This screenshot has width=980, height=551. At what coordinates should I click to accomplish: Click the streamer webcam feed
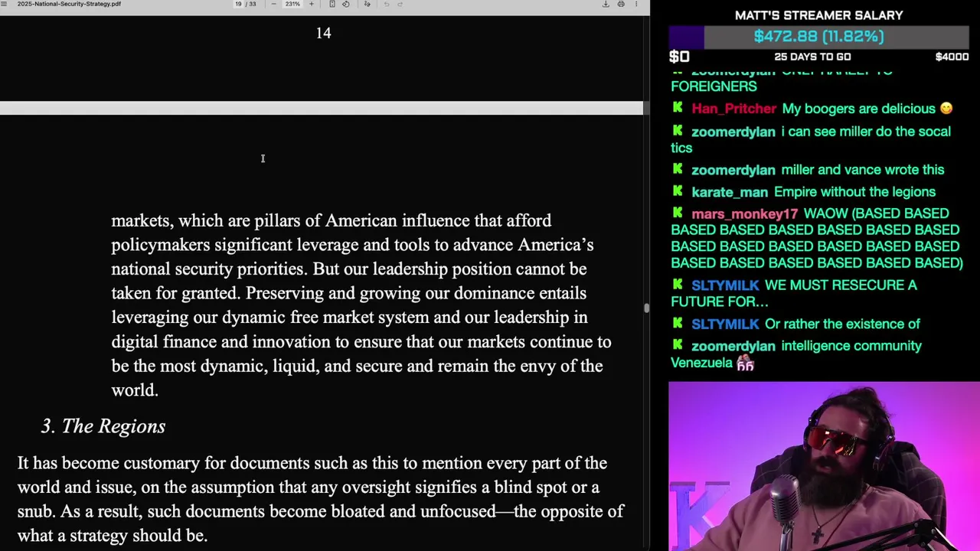point(824,466)
